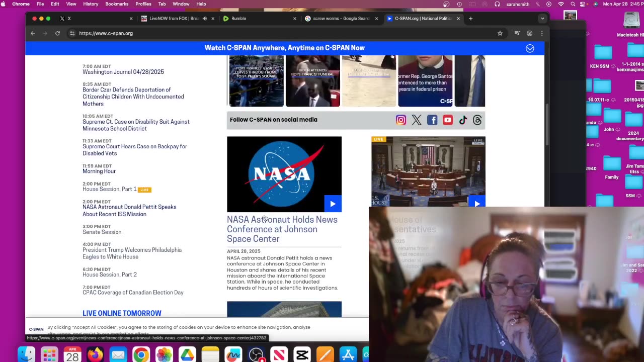644x362 pixels.
Task: Open C-SPAN's Instagram page
Action: [x=401, y=120]
